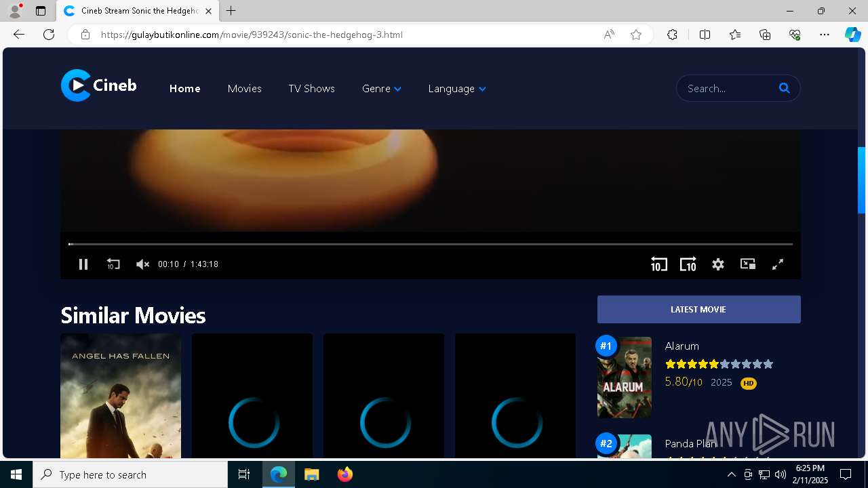Viewport: 868px width, 488px height.
Task: Add page to favorites star
Action: (636, 35)
